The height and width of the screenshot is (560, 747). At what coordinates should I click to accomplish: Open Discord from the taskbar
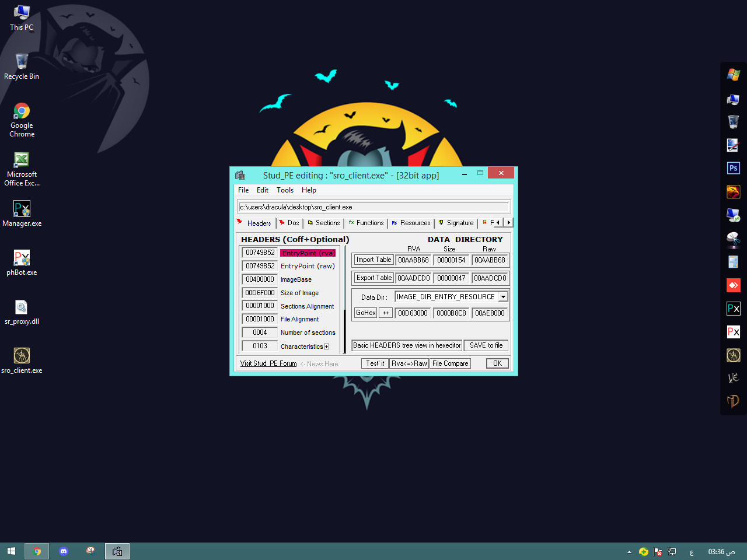[64, 551]
